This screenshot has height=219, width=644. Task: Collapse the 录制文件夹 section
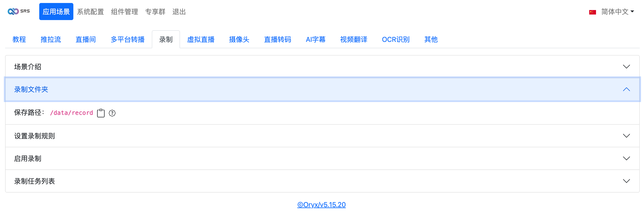[322, 89]
